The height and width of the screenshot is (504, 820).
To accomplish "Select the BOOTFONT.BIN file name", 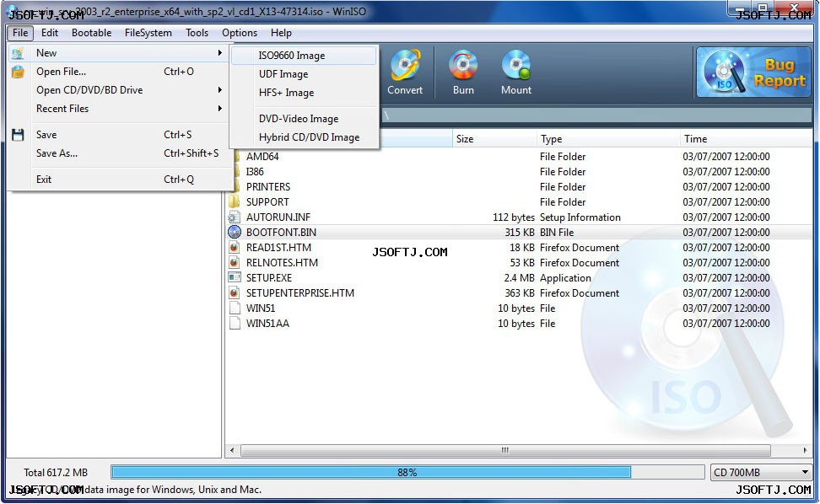I will tap(282, 233).
